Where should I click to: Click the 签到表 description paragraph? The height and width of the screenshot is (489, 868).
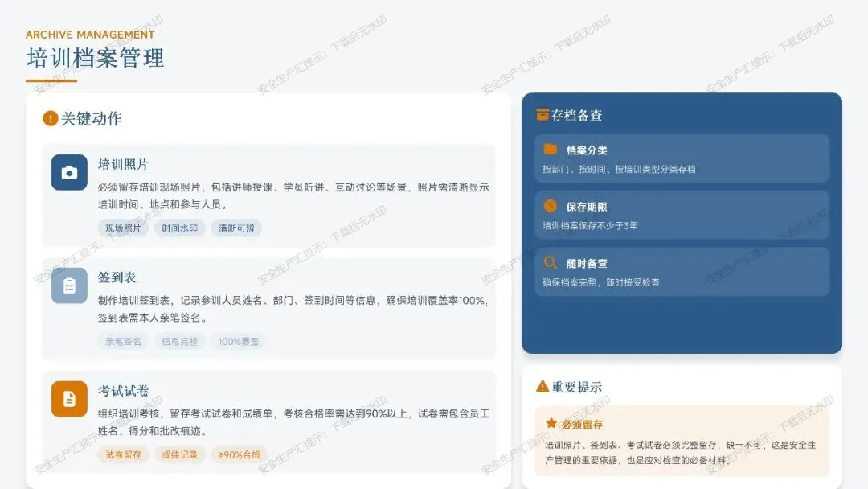(293, 309)
